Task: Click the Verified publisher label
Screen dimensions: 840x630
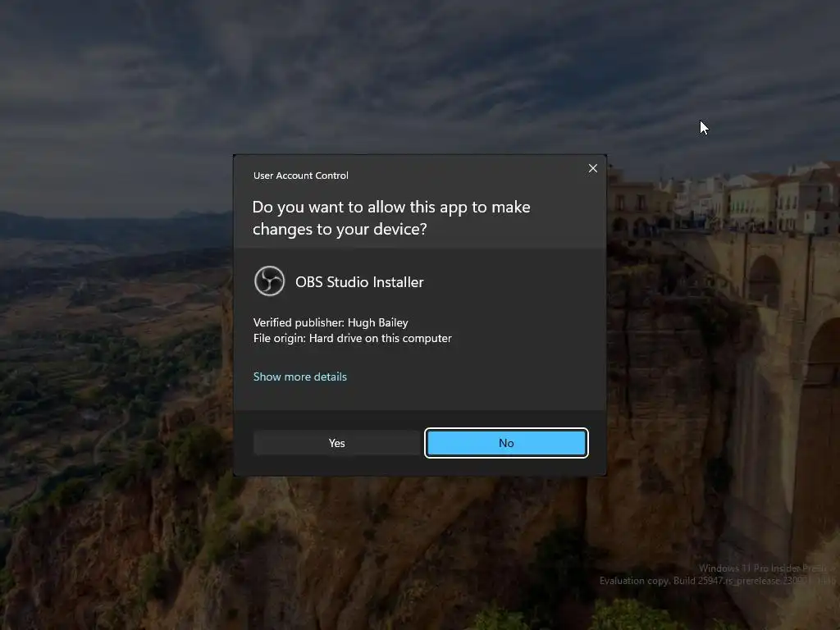Action: pos(299,322)
